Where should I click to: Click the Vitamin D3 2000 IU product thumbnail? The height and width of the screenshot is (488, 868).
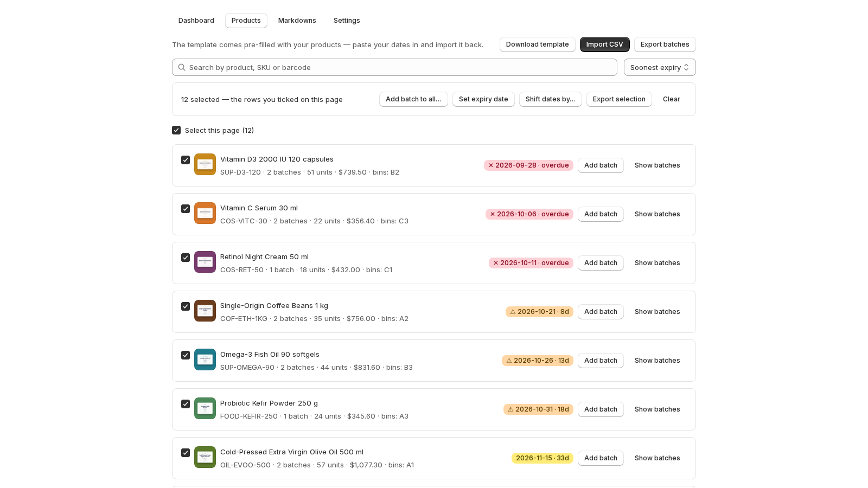pyautogui.click(x=205, y=164)
